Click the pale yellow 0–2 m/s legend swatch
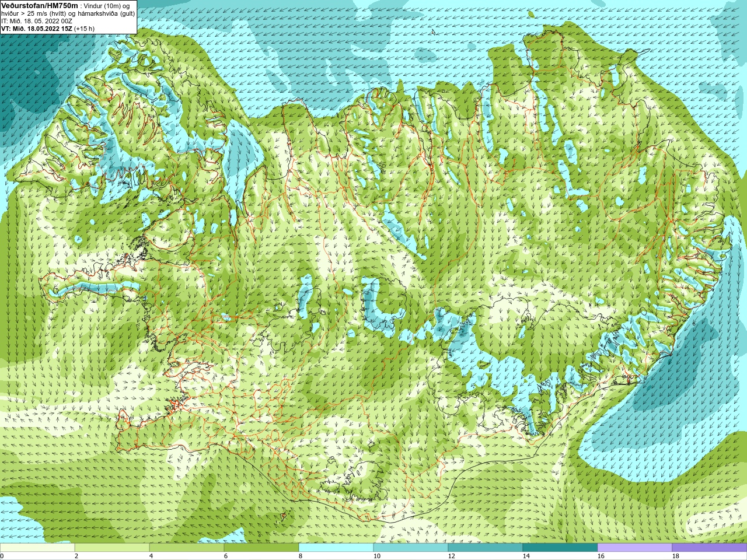This screenshot has height=560, width=747. (x=37, y=548)
